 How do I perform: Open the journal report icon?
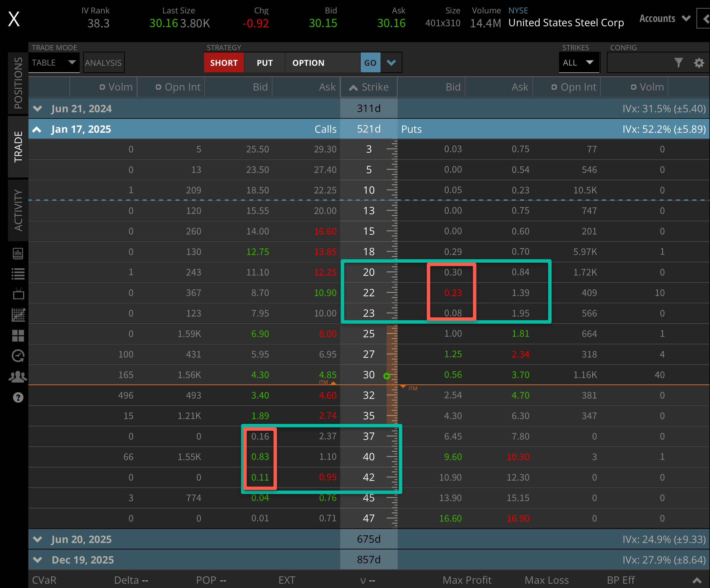[19, 254]
